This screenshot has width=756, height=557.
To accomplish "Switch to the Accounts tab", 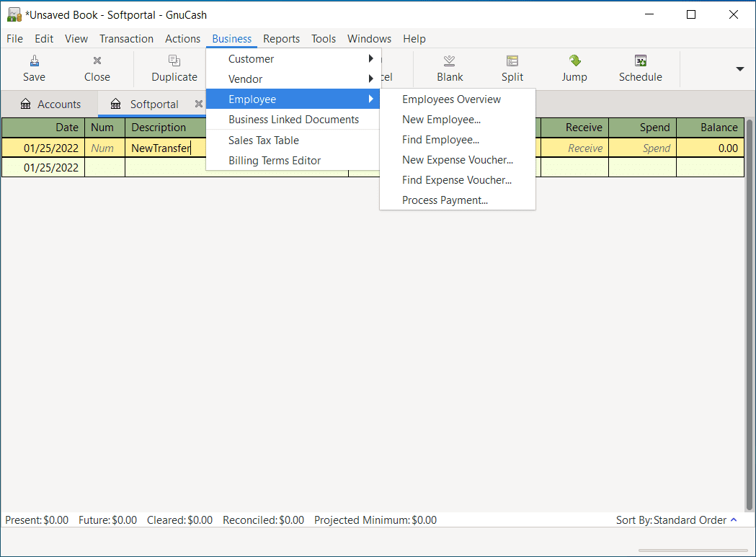I will 50,104.
